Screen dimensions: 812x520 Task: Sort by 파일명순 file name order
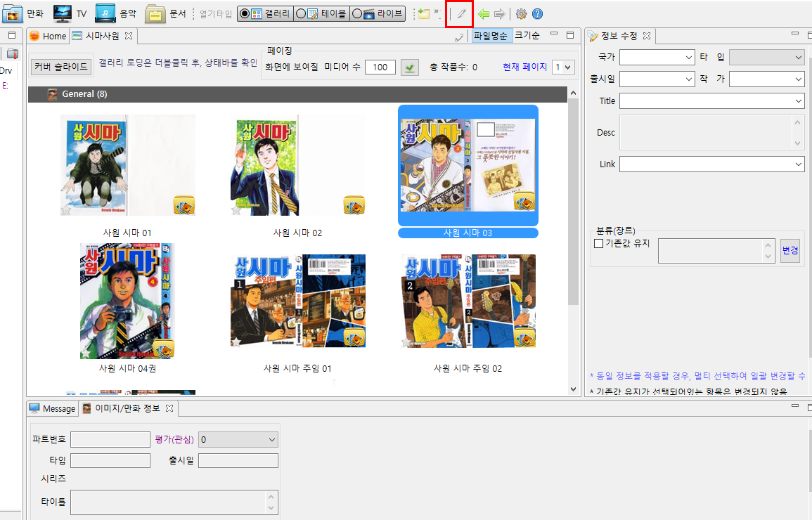point(491,36)
